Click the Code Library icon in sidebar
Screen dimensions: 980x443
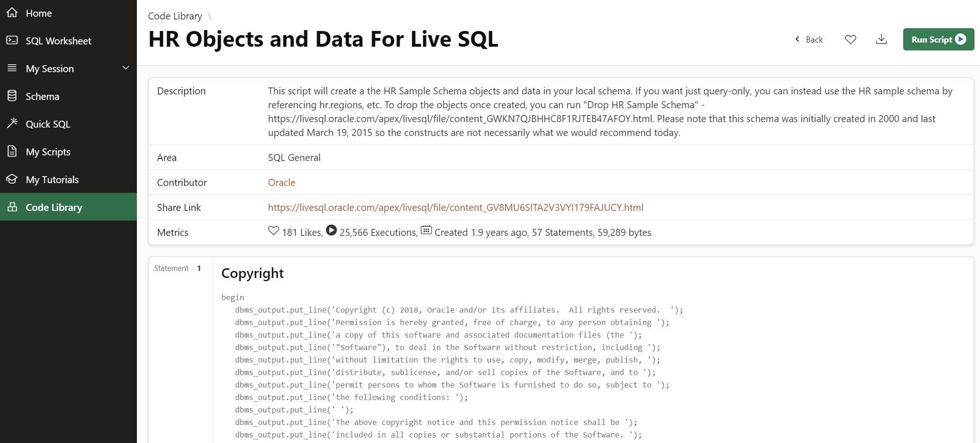[12, 207]
